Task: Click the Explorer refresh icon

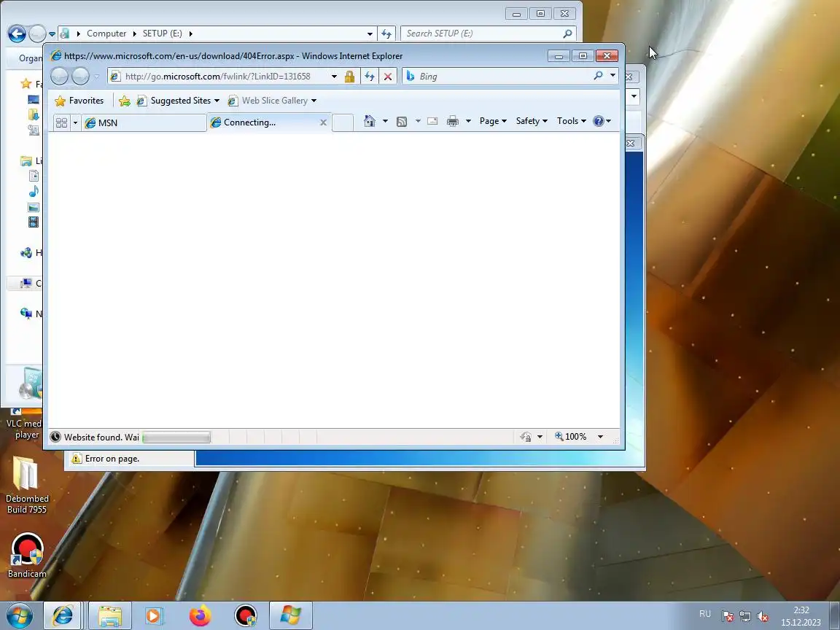Action: tap(386, 34)
